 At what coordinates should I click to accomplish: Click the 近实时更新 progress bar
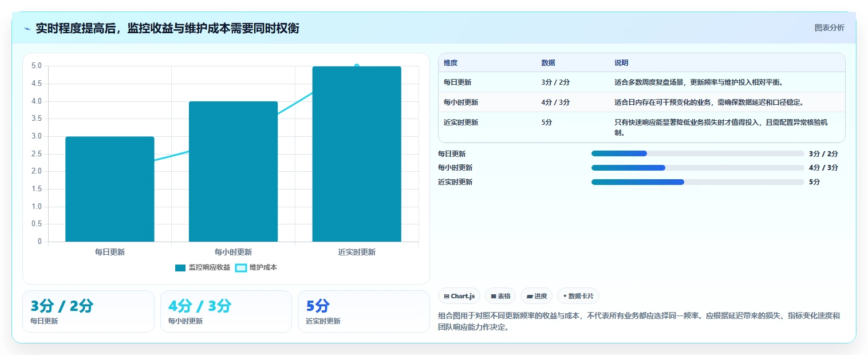coord(698,182)
